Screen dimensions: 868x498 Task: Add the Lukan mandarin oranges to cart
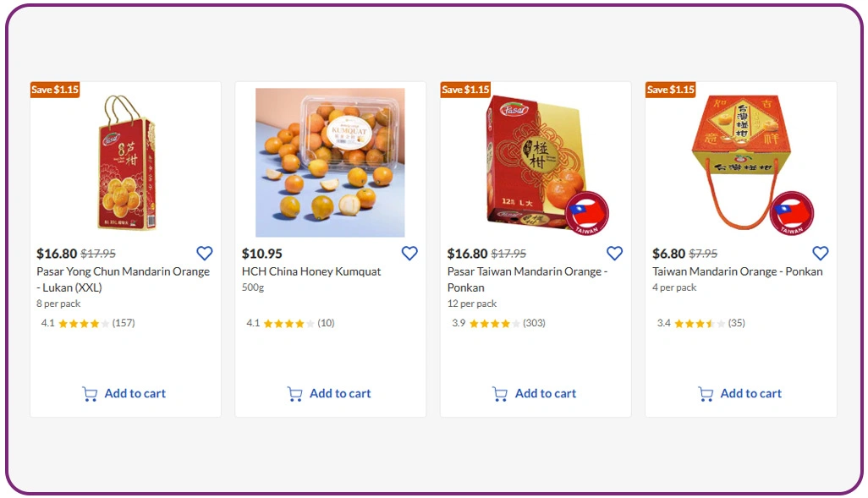(x=134, y=393)
